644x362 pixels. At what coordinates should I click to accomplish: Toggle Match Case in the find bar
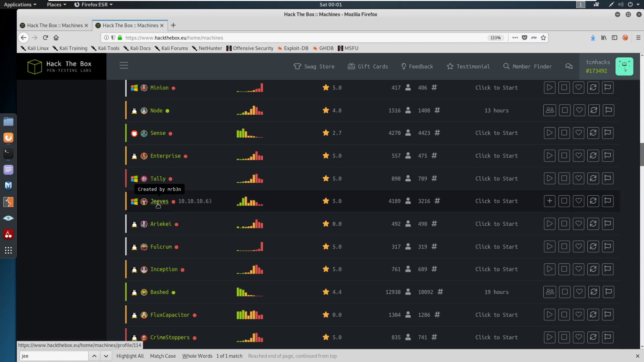(x=163, y=356)
